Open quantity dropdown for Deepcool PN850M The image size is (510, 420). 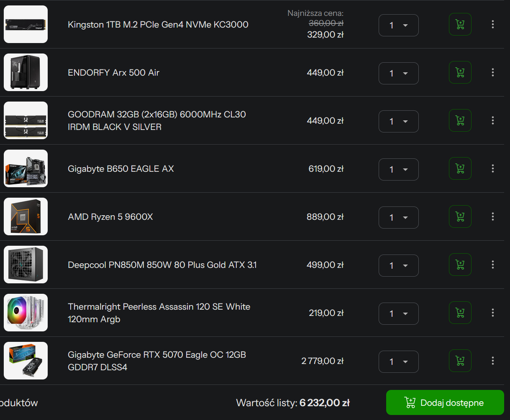click(x=399, y=266)
